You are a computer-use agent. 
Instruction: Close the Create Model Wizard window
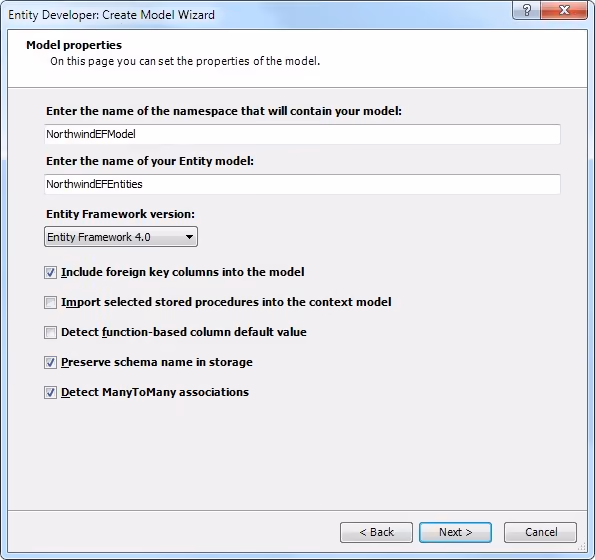[x=564, y=10]
